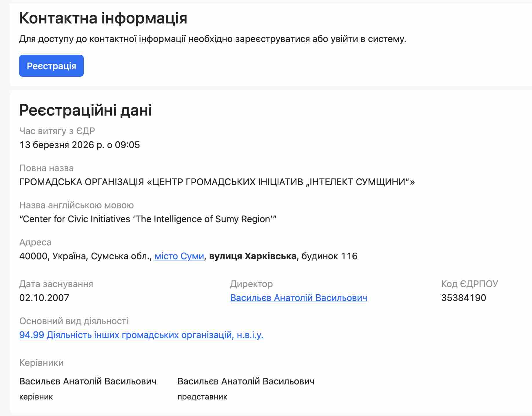The height and width of the screenshot is (416, 532).
Task: Click the Основний вид діяльності label
Action: 74,321
